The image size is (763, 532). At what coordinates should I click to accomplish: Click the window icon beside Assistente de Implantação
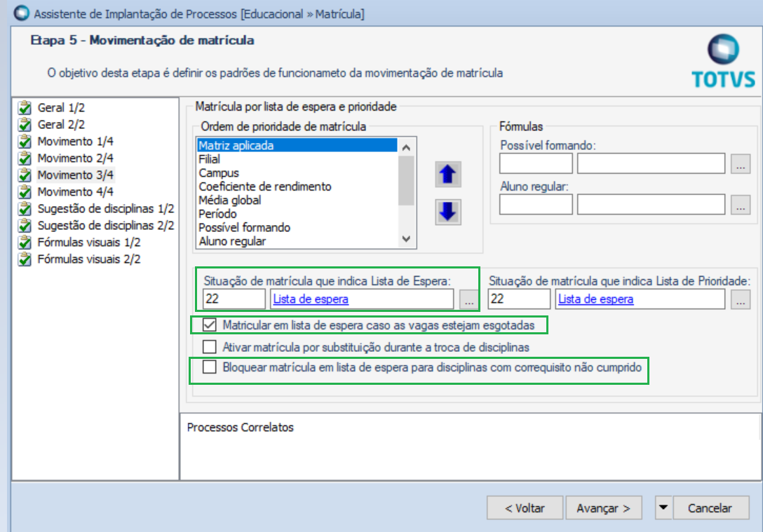tap(22, 13)
